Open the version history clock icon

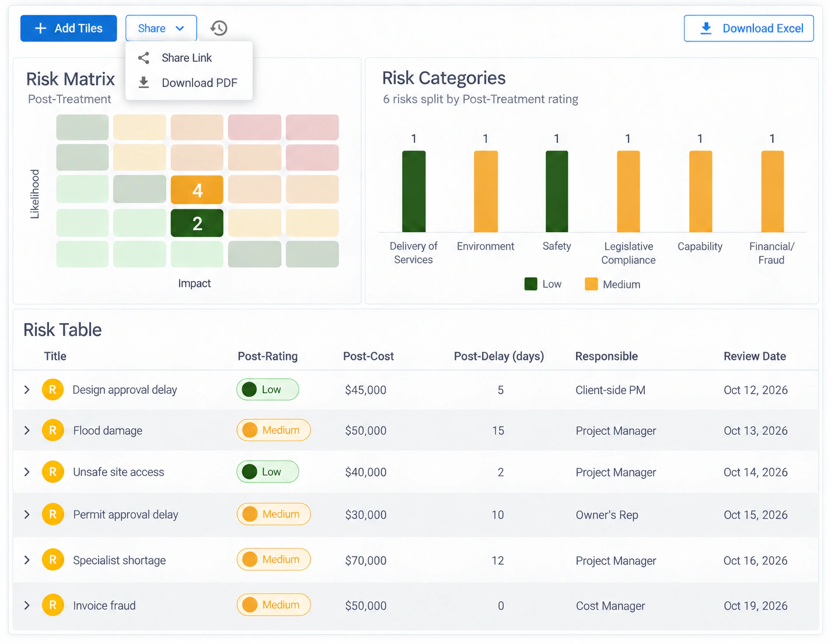(219, 28)
